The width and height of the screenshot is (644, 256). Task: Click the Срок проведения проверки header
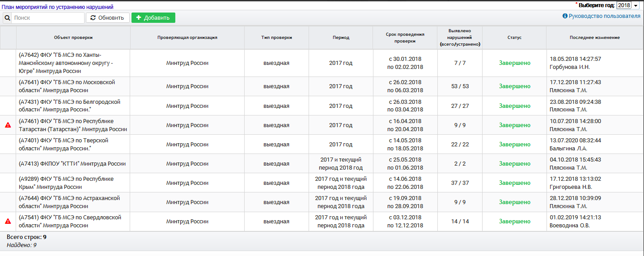click(x=405, y=38)
